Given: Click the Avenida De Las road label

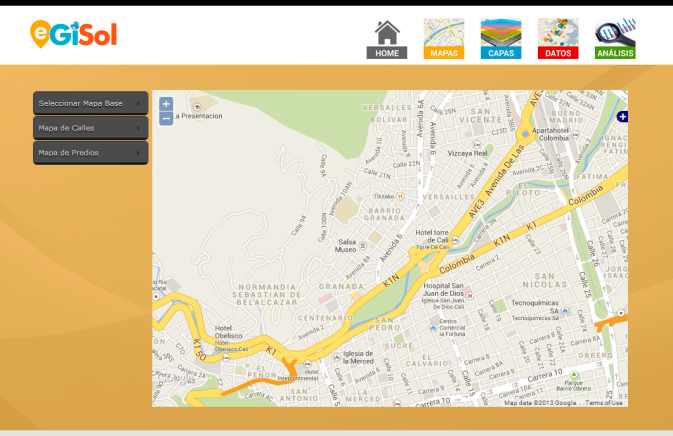Looking at the screenshot, I should coord(505,170).
